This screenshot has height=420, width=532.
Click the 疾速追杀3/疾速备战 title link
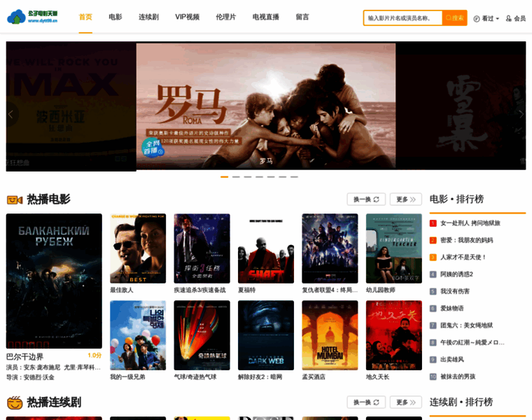199,290
